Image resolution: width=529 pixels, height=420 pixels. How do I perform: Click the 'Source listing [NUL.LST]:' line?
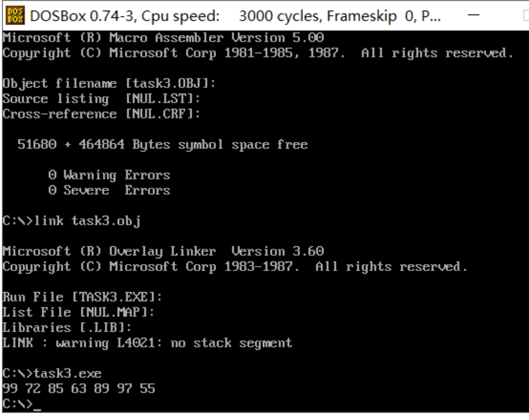click(x=102, y=99)
